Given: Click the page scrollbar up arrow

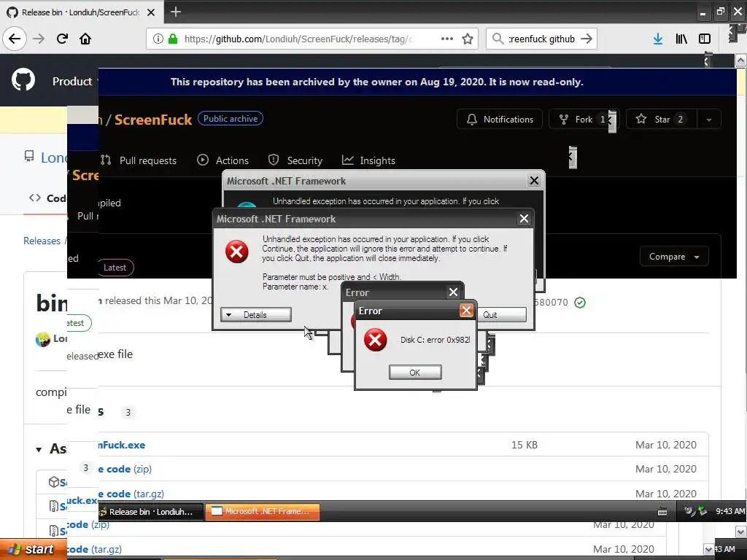Looking at the screenshot, I should [x=741, y=61].
